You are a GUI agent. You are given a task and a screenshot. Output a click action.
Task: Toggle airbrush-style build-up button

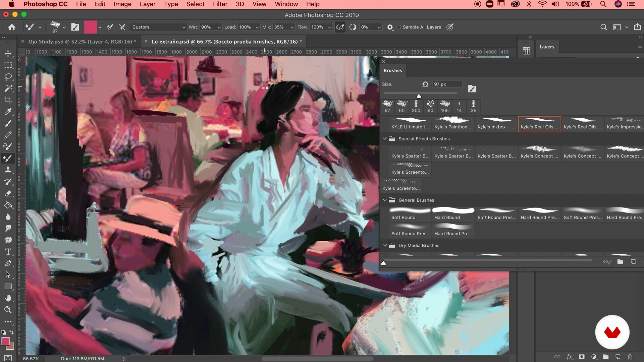click(340, 27)
